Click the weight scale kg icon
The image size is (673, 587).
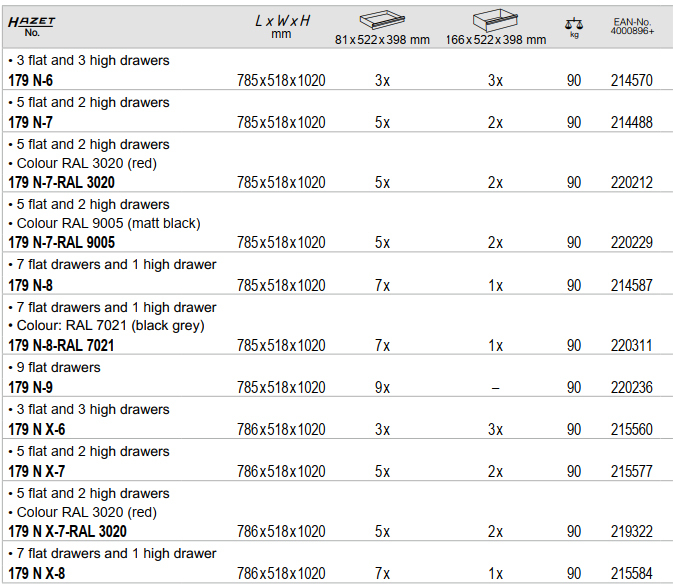pos(574,28)
